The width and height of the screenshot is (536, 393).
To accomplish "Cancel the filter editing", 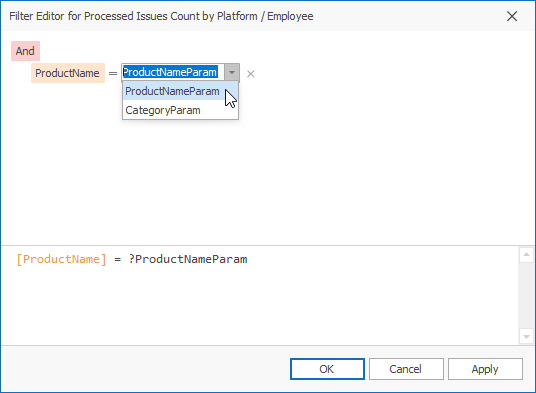I will click(406, 369).
